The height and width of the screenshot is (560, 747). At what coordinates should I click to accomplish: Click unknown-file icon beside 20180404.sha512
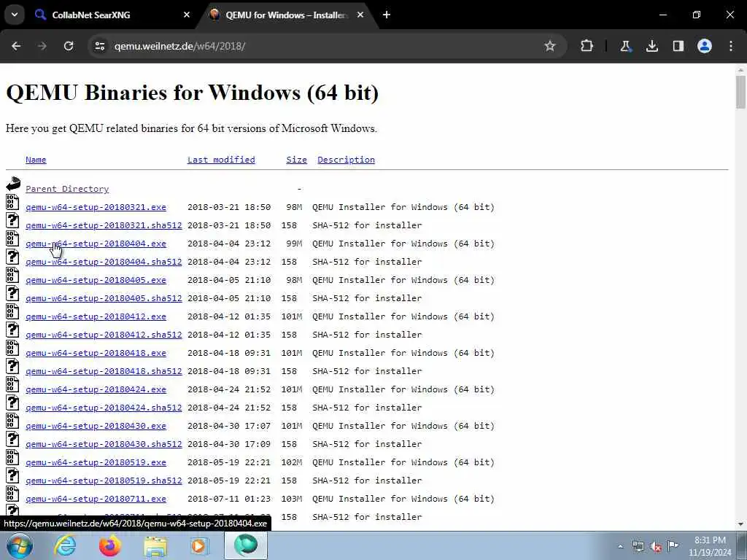pyautogui.click(x=12, y=257)
